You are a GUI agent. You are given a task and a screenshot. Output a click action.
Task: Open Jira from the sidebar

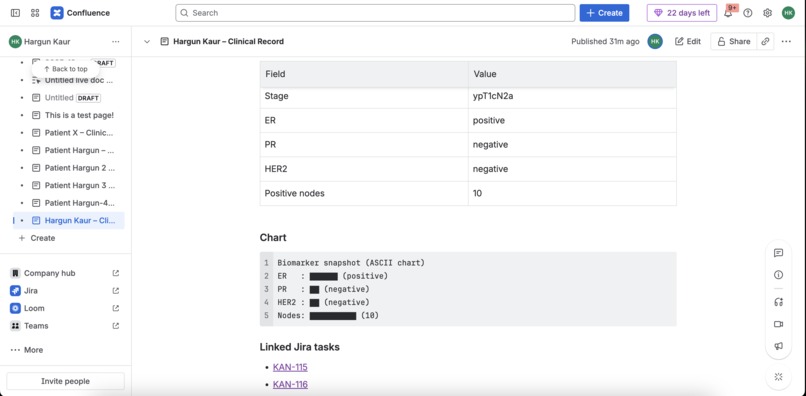(x=30, y=291)
